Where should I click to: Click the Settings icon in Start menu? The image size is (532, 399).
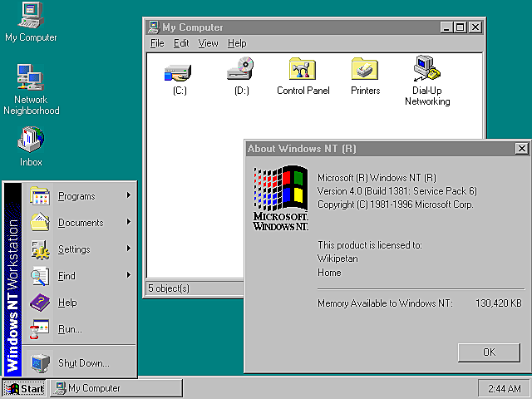(40, 249)
